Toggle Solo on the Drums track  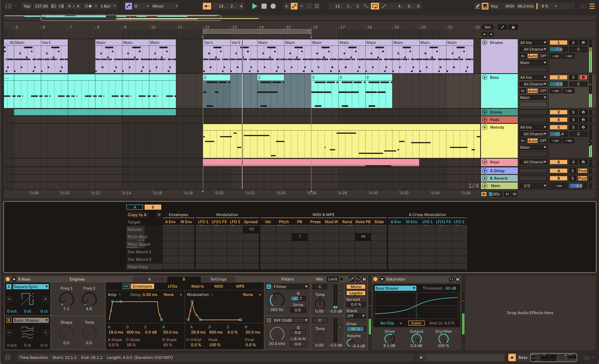tap(573, 42)
